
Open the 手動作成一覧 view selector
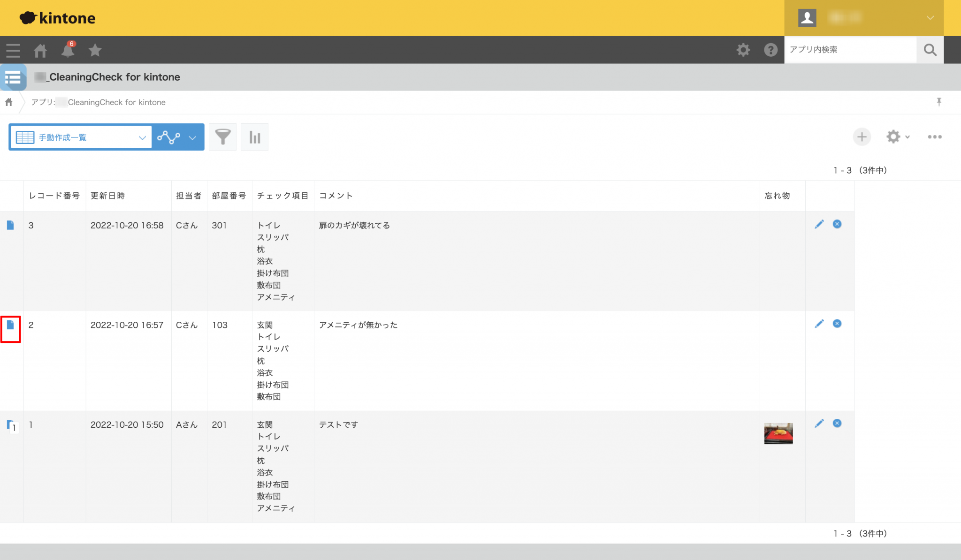80,137
